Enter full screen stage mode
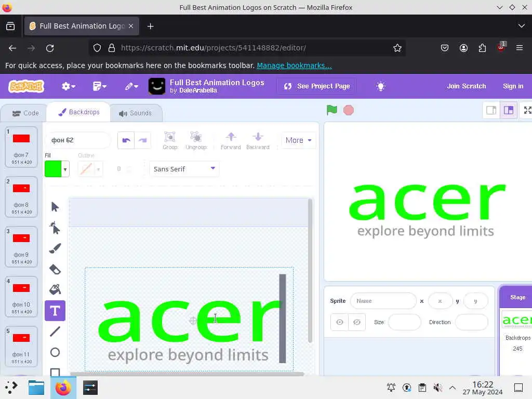This screenshot has height=399, width=532. 527,110
